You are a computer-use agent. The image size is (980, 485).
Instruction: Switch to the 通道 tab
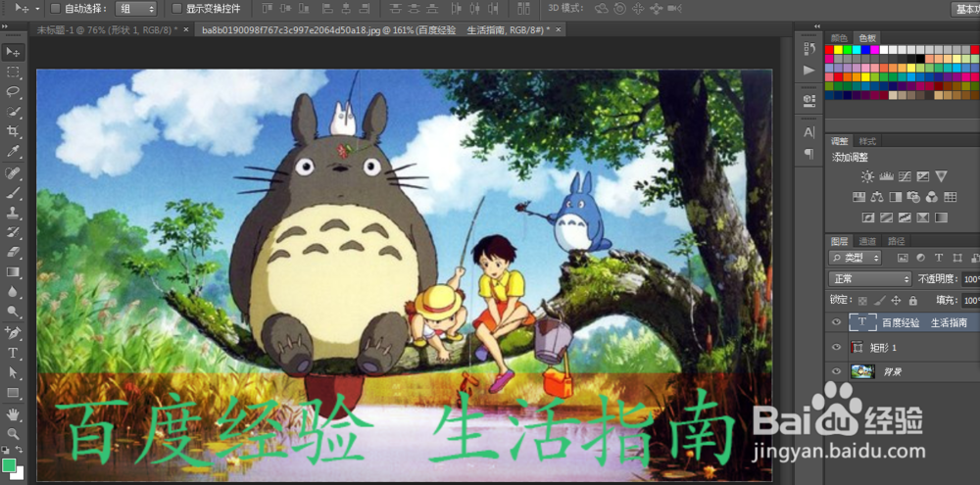pos(867,241)
